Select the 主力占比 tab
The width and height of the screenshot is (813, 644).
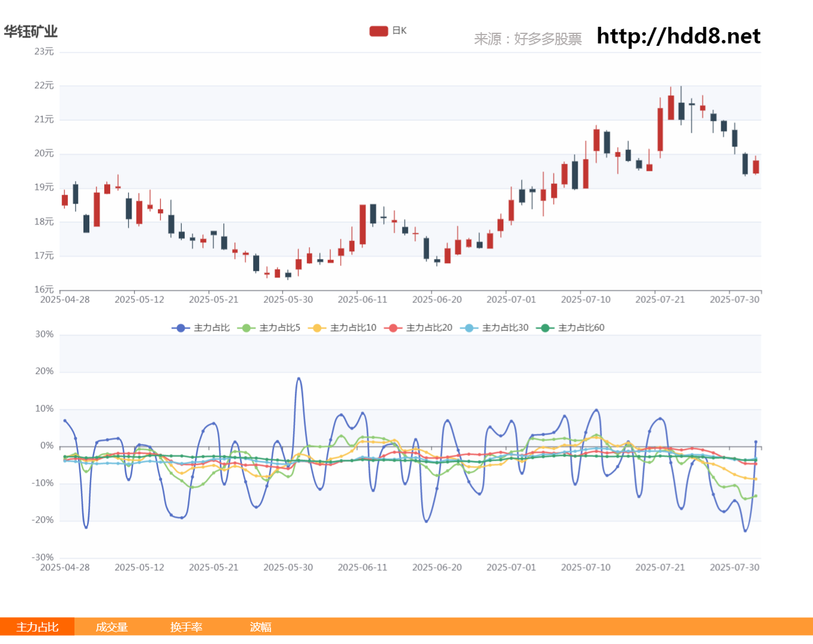(x=37, y=627)
